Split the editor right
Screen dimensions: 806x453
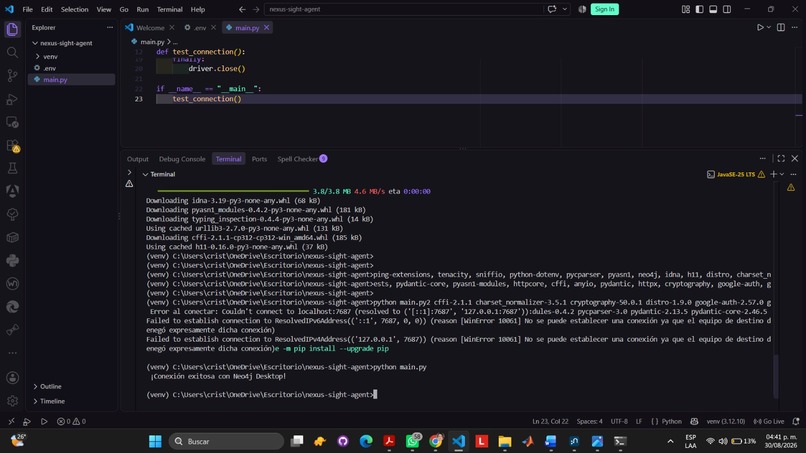point(781,27)
